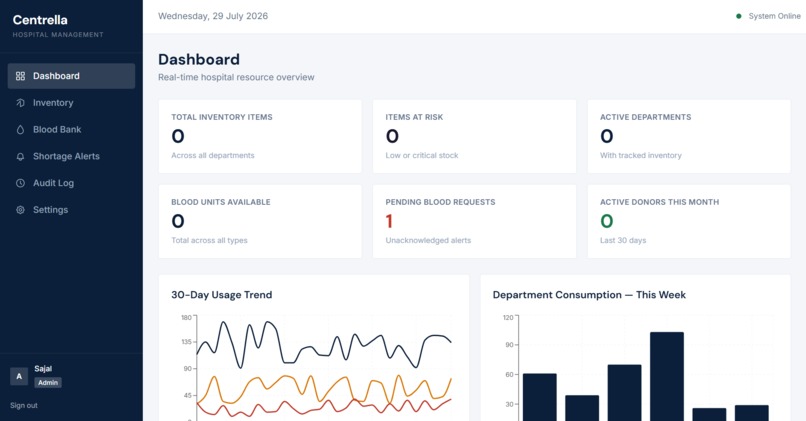Click the Across all departments caption
The height and width of the screenshot is (421, 806).
[x=213, y=155]
